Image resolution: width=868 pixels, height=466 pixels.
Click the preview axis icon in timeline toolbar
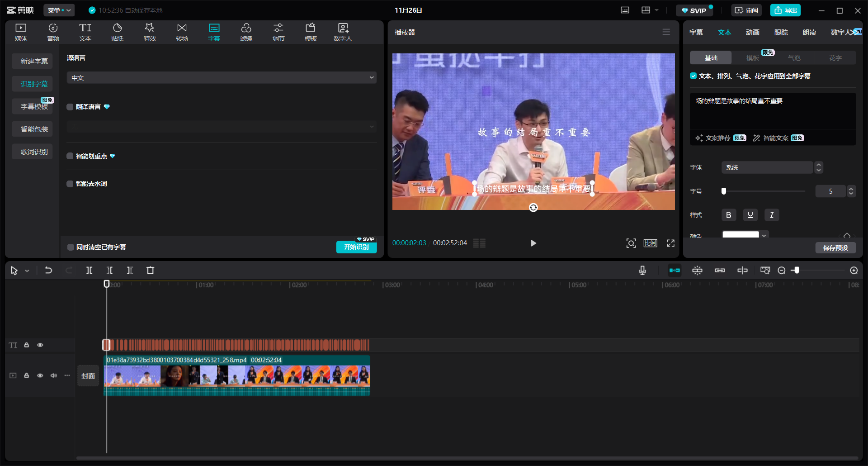click(742, 270)
